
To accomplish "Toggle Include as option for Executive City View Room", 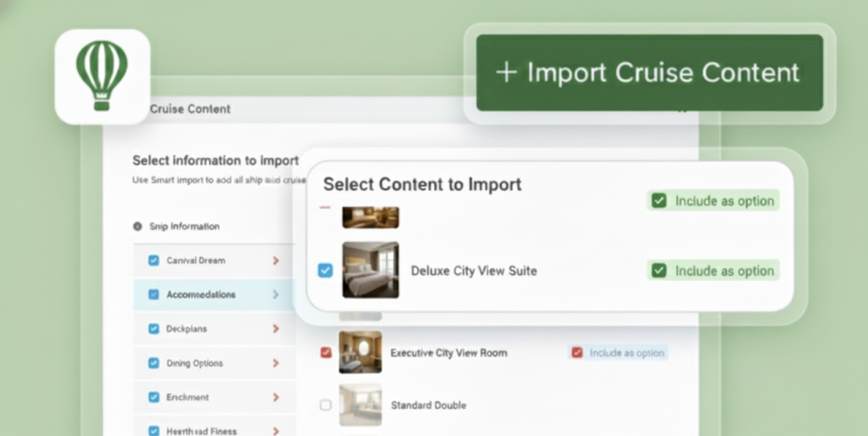I will tap(577, 353).
